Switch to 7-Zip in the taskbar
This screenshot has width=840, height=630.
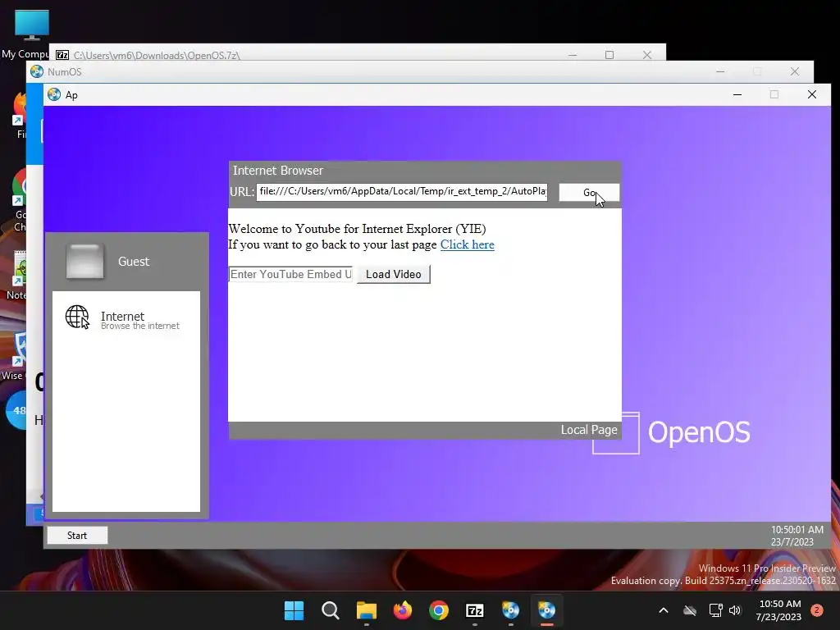click(475, 610)
